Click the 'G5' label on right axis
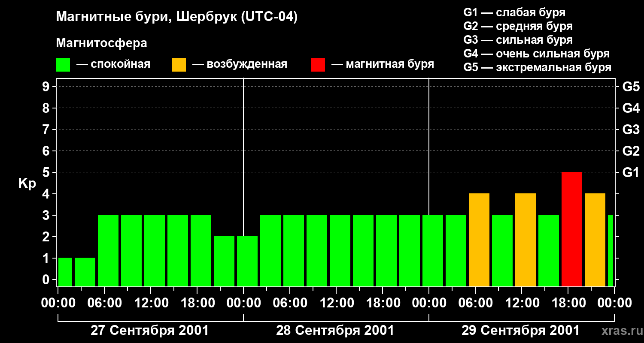 click(x=631, y=87)
